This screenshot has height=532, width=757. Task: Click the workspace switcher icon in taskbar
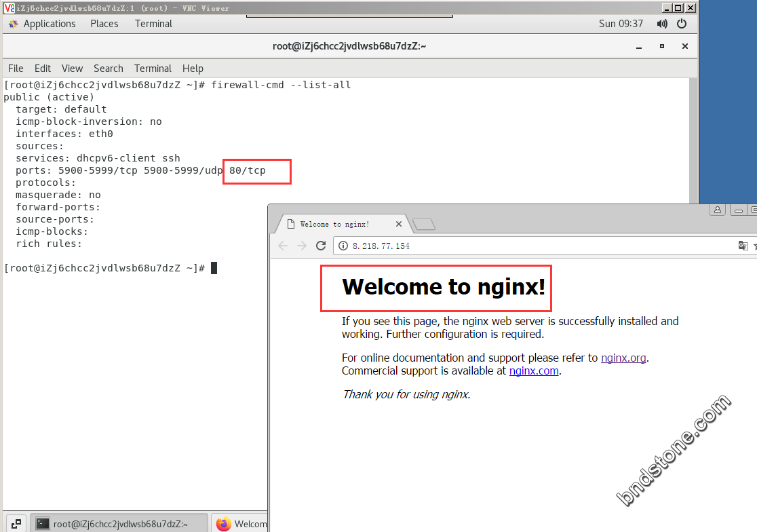tap(16, 524)
